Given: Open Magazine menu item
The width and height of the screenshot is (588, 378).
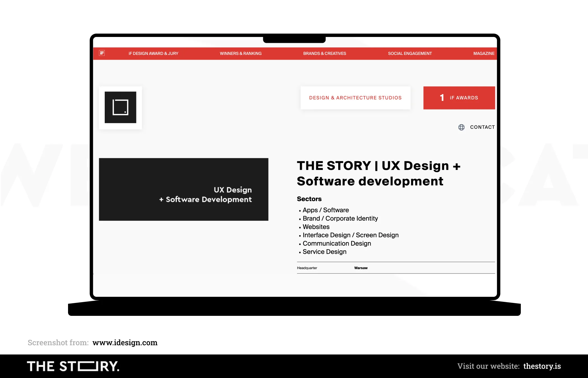Looking at the screenshot, I should (484, 53).
